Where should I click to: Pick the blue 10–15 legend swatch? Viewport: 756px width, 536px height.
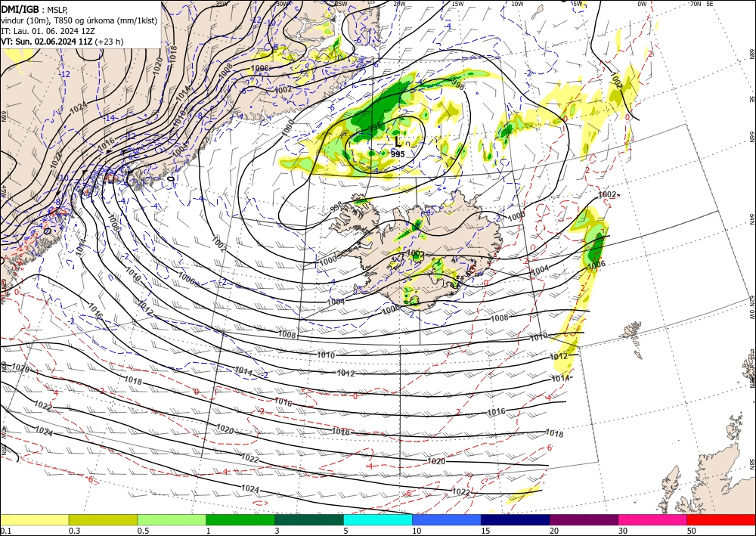pos(447,519)
